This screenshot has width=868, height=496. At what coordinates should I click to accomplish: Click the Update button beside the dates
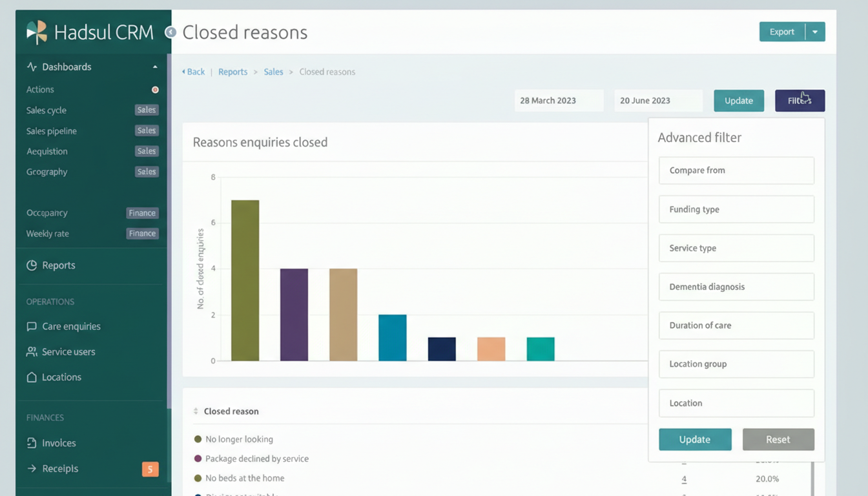(739, 101)
